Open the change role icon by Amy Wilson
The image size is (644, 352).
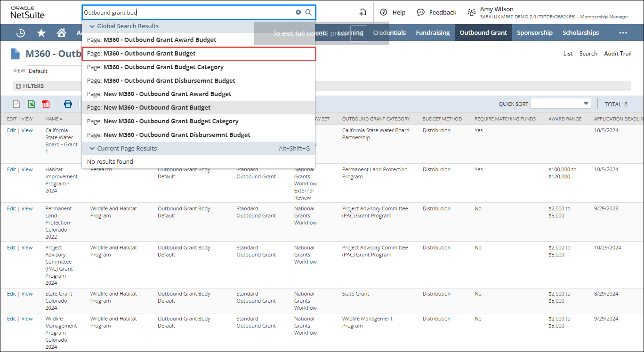click(471, 13)
